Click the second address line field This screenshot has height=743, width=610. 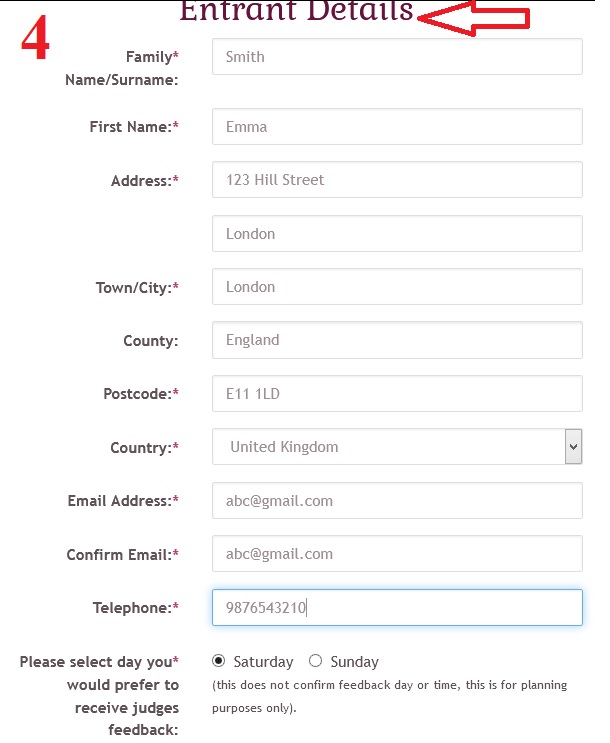(397, 234)
